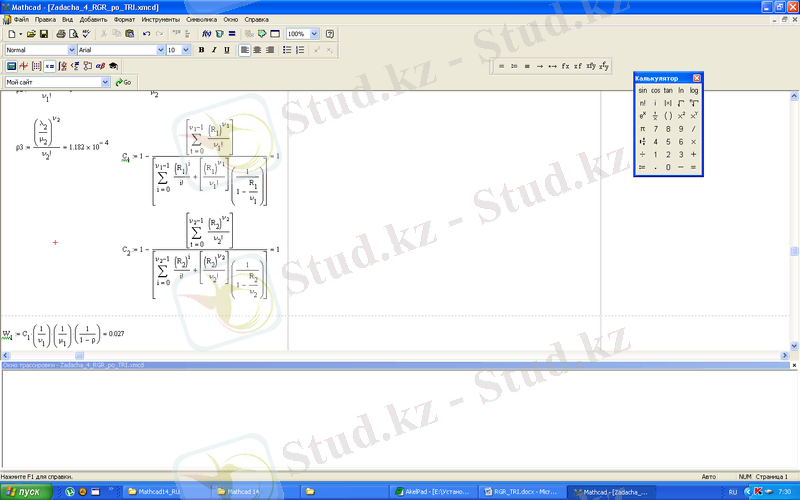Screen dimensions: 800x500
Task: Open the Символика menu
Action: [x=202, y=19]
